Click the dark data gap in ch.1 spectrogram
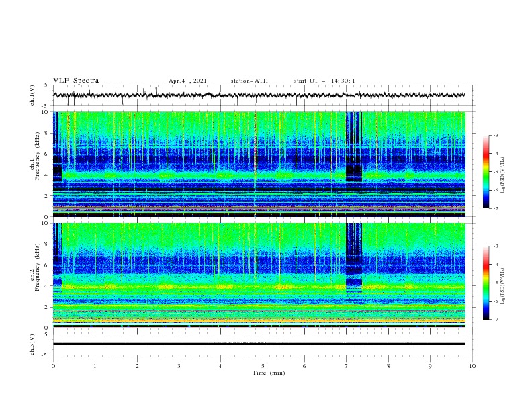The image size is (532, 411). (x=354, y=146)
